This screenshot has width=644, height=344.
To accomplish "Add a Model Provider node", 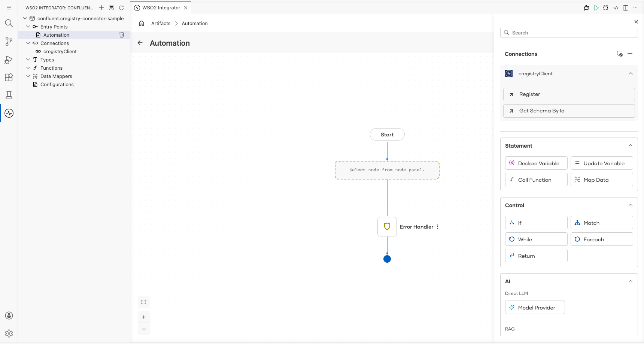I will point(535,307).
